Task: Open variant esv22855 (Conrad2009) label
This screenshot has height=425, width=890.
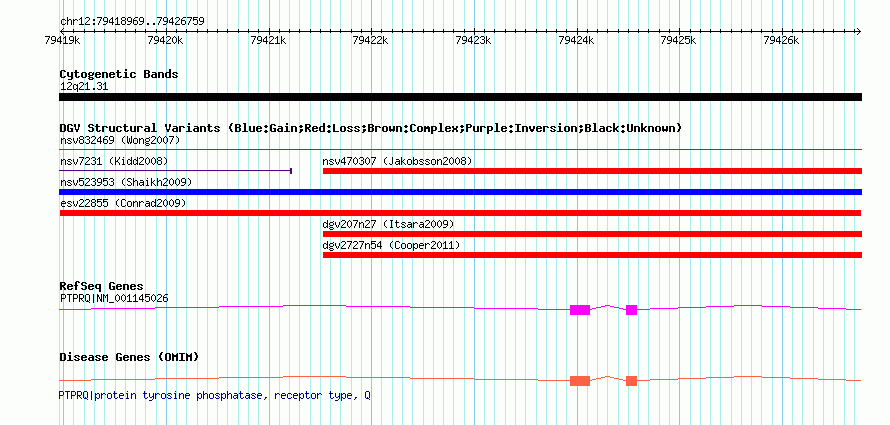Action: [123, 204]
